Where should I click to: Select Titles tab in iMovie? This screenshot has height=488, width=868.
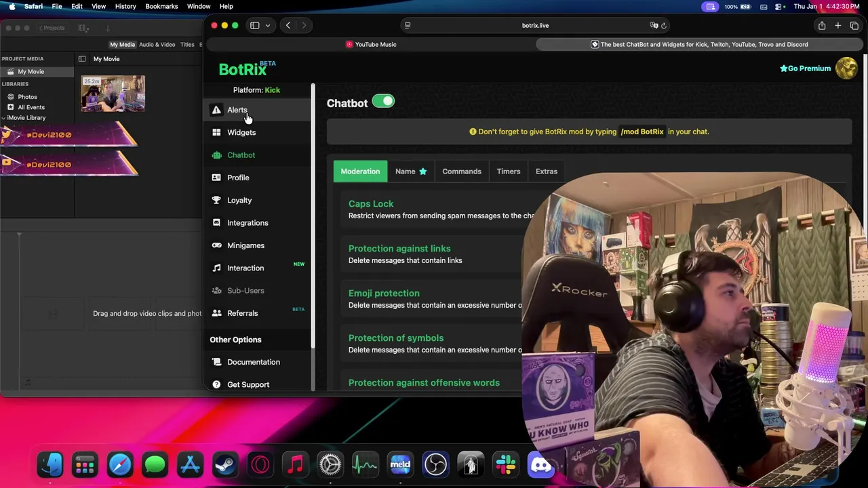187,45
